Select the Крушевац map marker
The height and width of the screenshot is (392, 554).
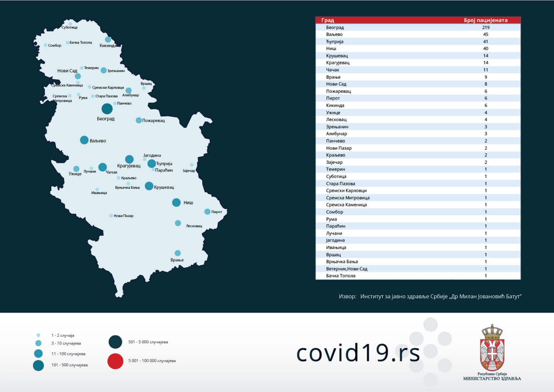tap(149, 186)
